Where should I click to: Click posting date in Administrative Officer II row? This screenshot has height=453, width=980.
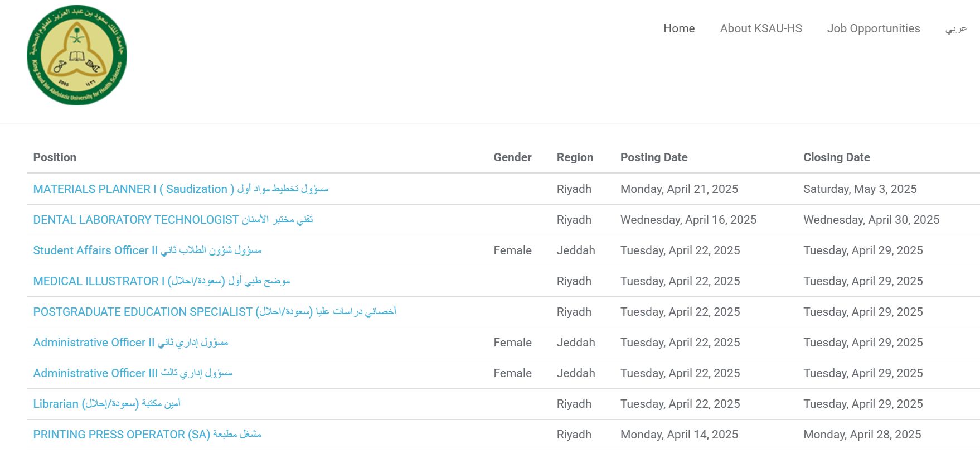tap(680, 343)
